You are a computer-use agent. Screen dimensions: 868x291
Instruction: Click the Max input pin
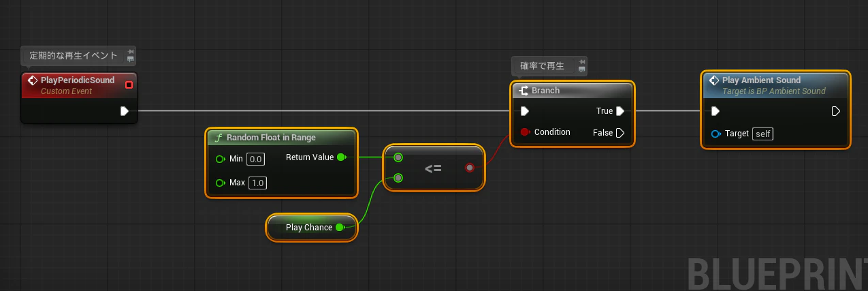[219, 183]
